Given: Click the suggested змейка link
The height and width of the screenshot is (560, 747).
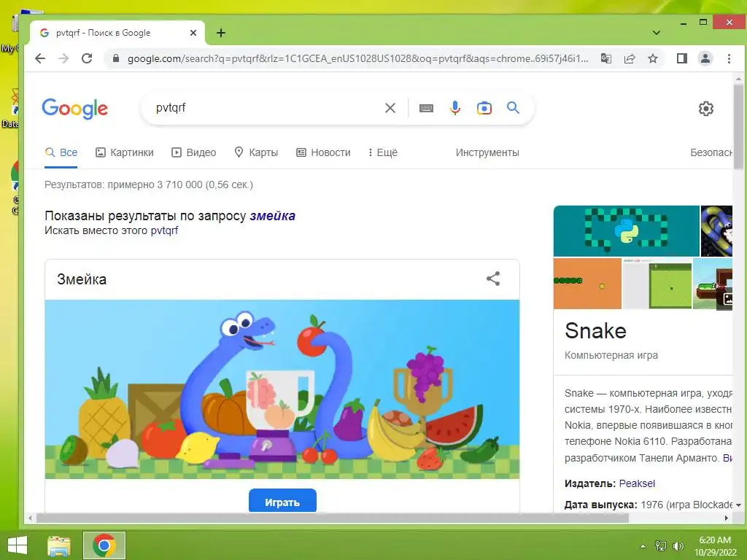Looking at the screenshot, I should pyautogui.click(x=273, y=216).
